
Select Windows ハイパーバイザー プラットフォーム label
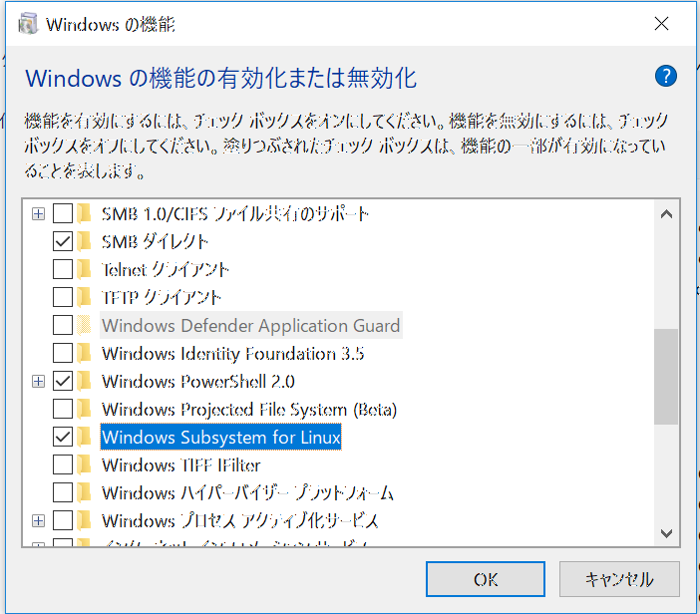click(x=247, y=492)
